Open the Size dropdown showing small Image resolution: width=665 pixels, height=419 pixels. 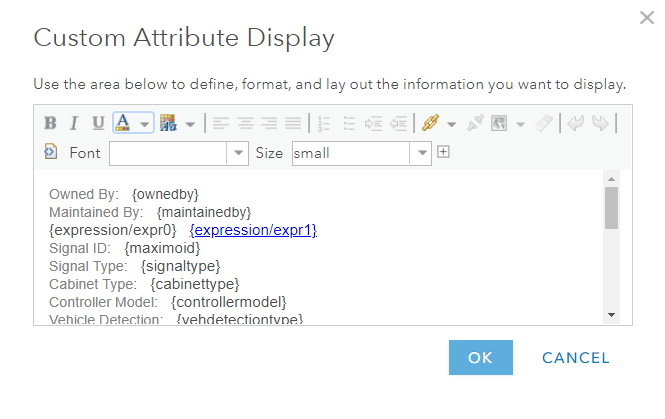(422, 153)
